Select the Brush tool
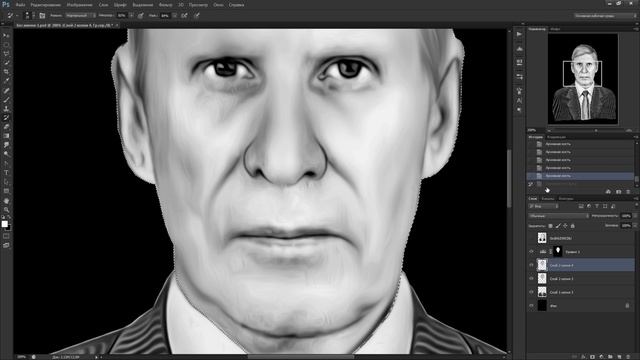This screenshot has width=640, height=360. tap(6, 100)
